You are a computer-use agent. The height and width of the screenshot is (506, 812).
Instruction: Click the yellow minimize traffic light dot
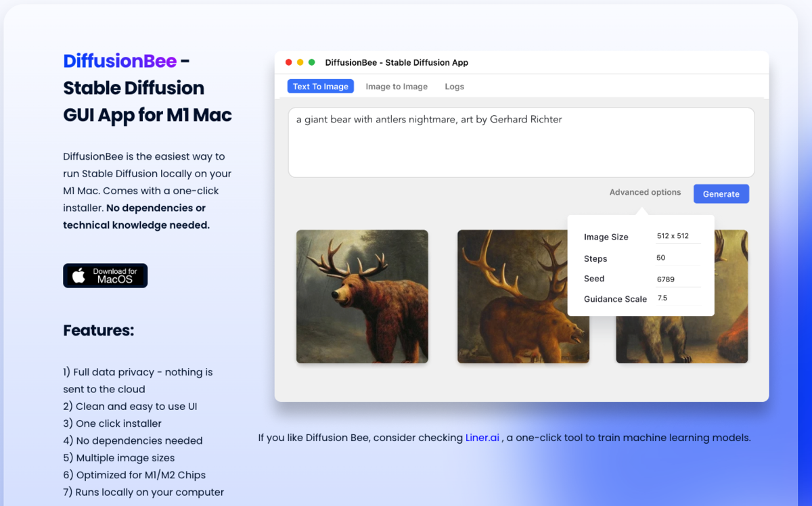(x=300, y=61)
